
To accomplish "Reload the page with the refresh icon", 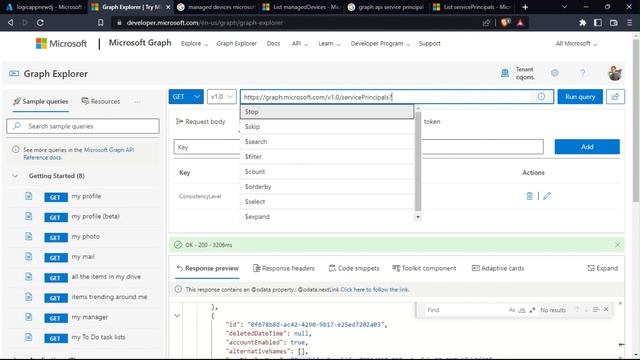I will click(40, 23).
